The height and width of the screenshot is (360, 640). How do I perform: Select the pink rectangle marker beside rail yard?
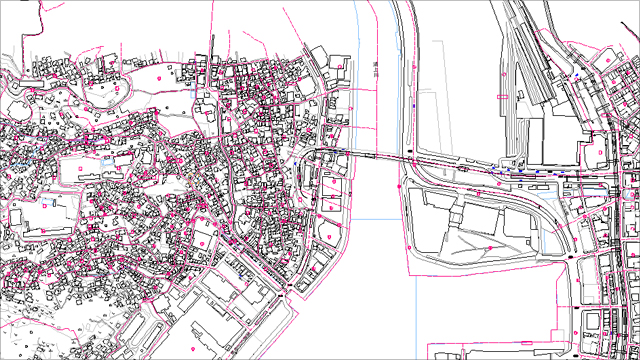coord(502,97)
